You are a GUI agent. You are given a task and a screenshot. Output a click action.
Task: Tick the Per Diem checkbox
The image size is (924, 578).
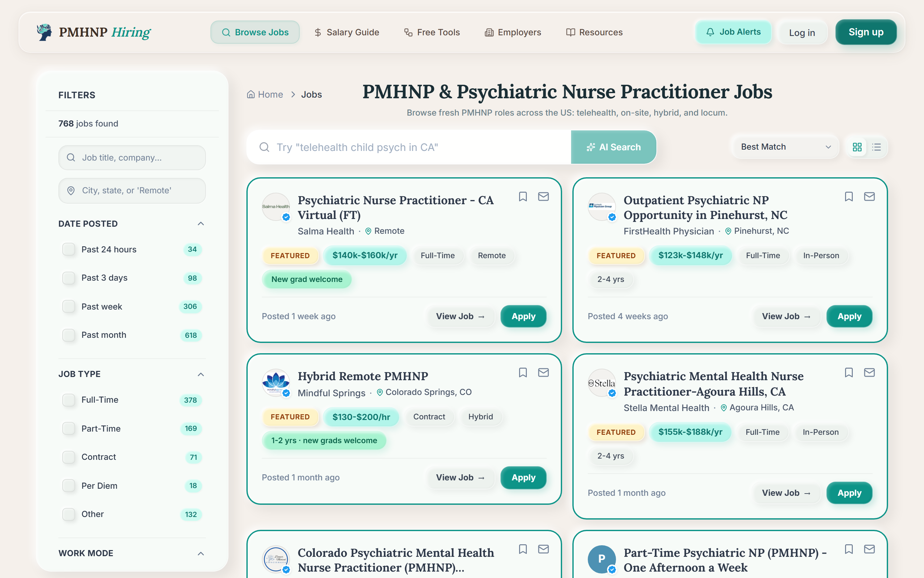[69, 486]
